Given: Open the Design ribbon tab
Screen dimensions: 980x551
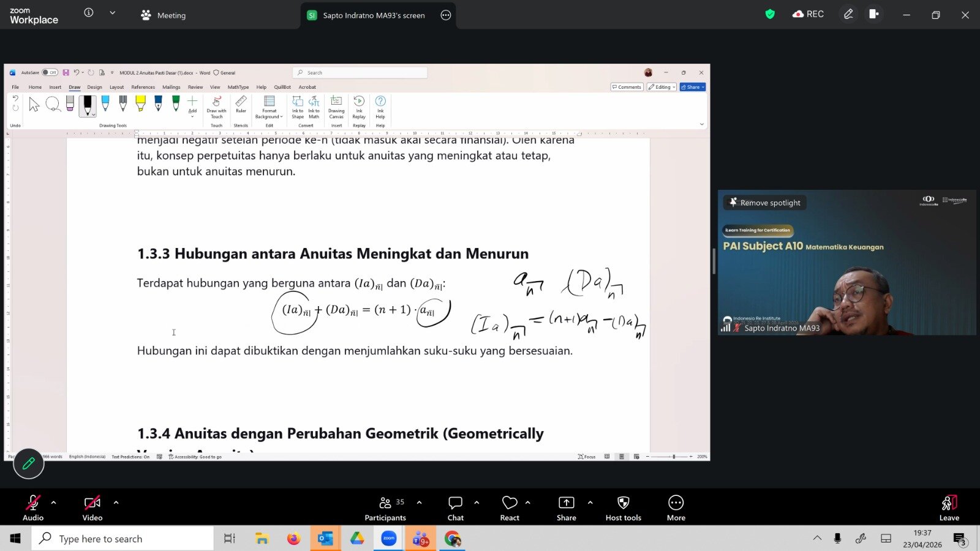Looking at the screenshot, I should pos(94,87).
